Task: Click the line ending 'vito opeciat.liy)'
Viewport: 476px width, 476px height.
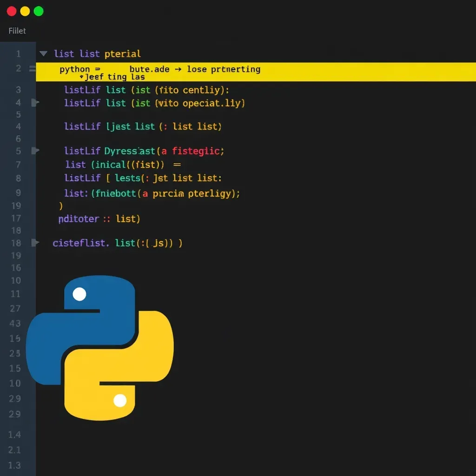Action: (154, 103)
